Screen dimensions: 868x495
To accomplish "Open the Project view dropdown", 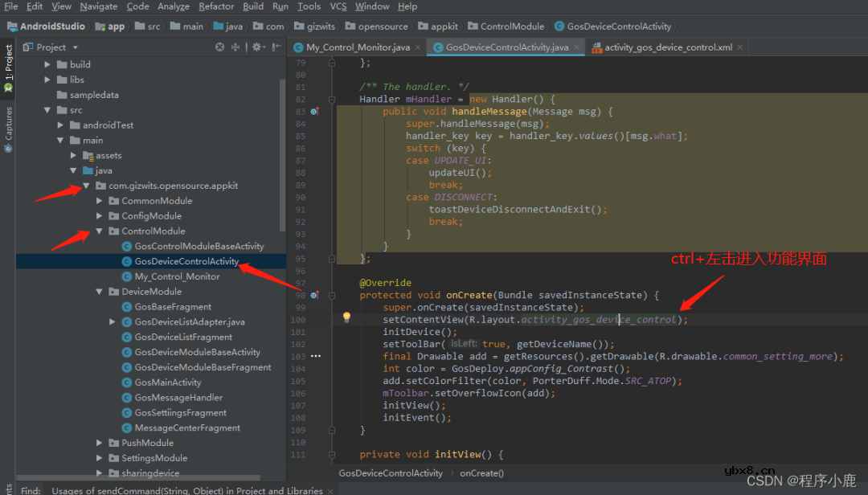I will pyautogui.click(x=75, y=47).
